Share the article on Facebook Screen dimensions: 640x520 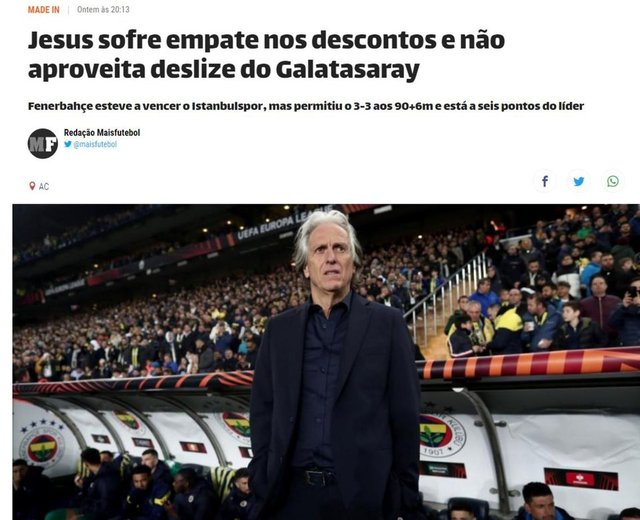(x=544, y=181)
